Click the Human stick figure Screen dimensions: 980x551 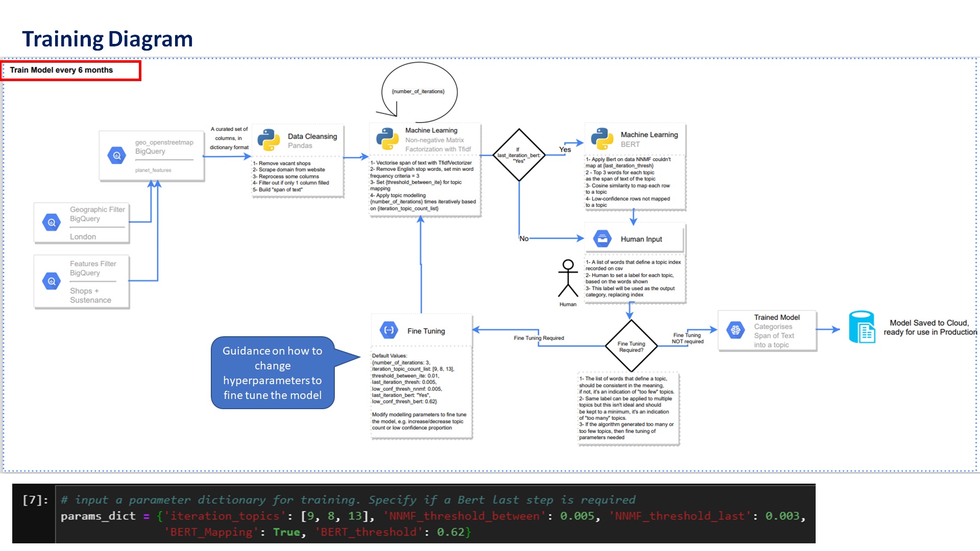(568, 279)
